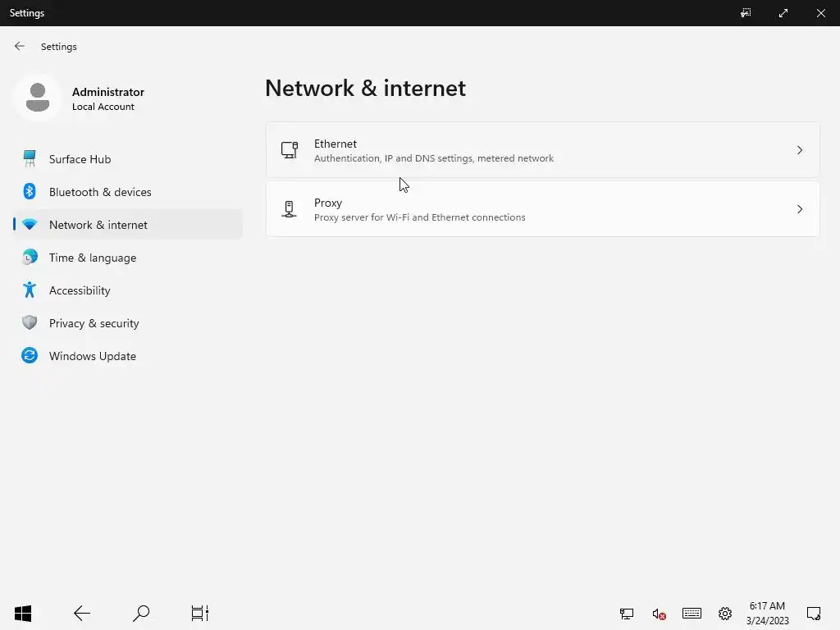Click the Time & language clock icon
The height and width of the screenshot is (630, 840).
pyautogui.click(x=30, y=257)
